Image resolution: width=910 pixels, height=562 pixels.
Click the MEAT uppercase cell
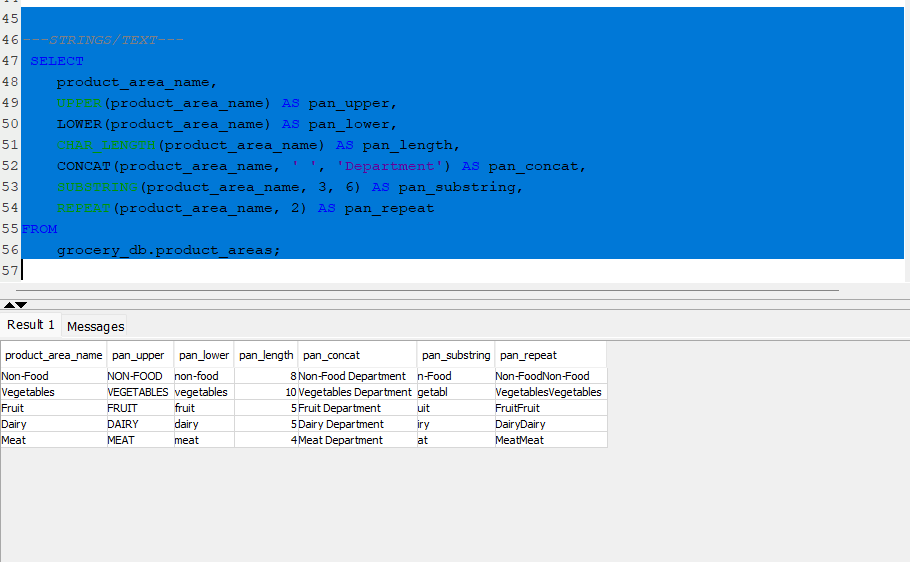pos(140,440)
